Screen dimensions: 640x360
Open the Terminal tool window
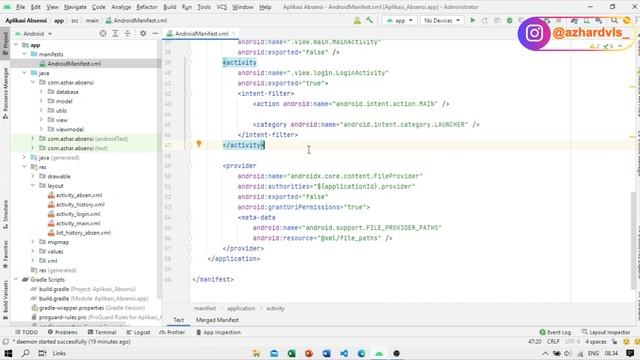click(x=102, y=332)
